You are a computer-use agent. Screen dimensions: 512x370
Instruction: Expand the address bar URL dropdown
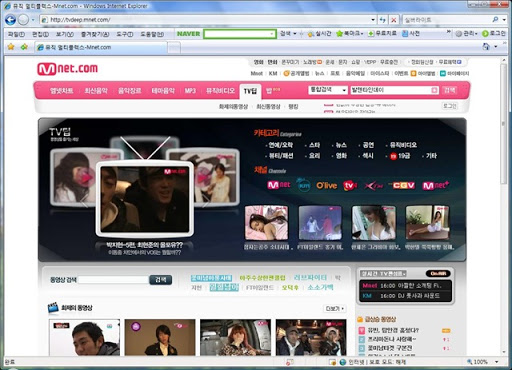coord(373,20)
